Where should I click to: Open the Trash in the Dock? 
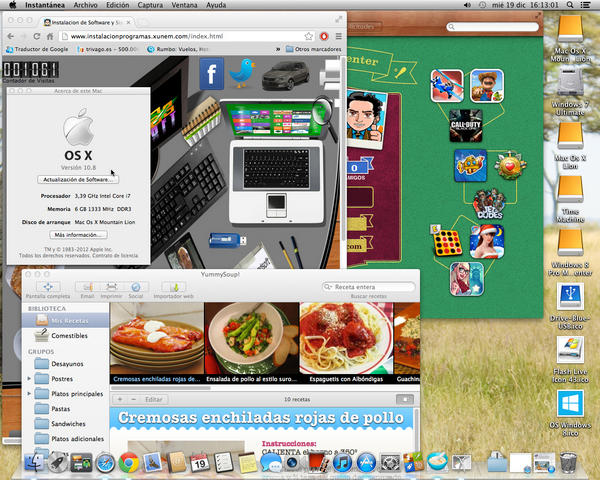(568, 462)
